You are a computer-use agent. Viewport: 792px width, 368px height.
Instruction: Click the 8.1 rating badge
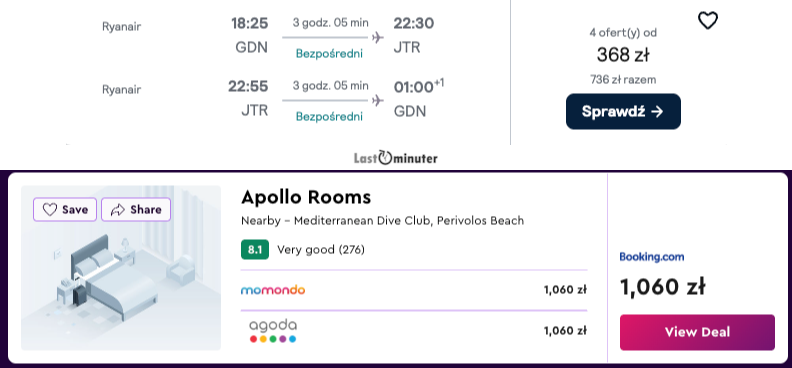click(255, 249)
